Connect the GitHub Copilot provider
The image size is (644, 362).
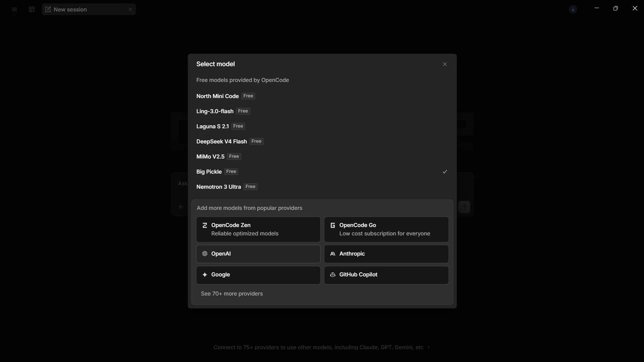tap(386, 275)
